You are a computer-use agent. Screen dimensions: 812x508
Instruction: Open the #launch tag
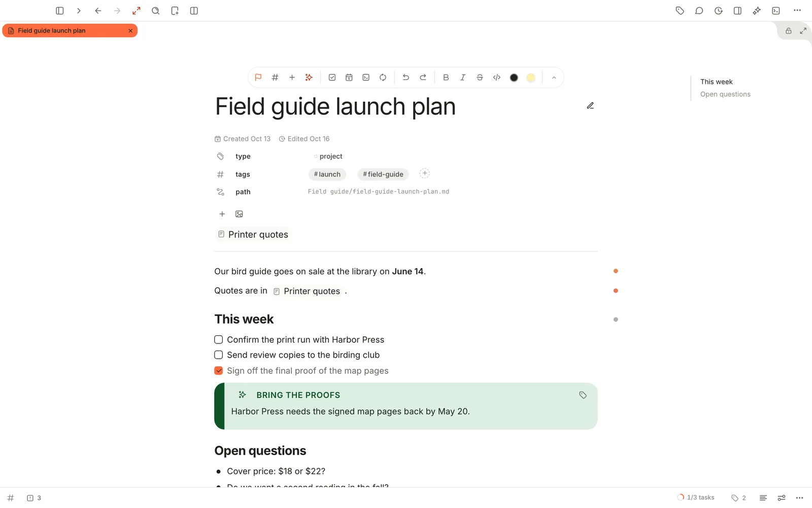327,174
